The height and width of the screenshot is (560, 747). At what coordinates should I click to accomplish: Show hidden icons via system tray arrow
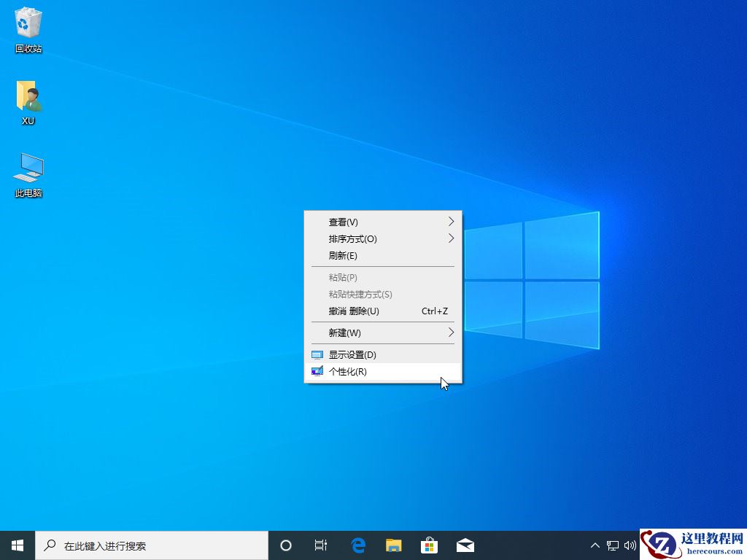tap(595, 545)
